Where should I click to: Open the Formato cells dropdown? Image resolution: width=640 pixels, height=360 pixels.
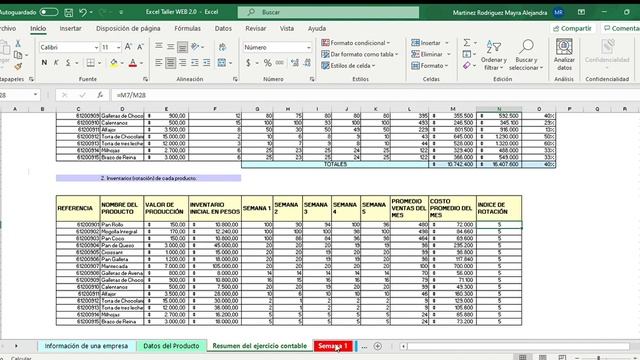[430, 65]
